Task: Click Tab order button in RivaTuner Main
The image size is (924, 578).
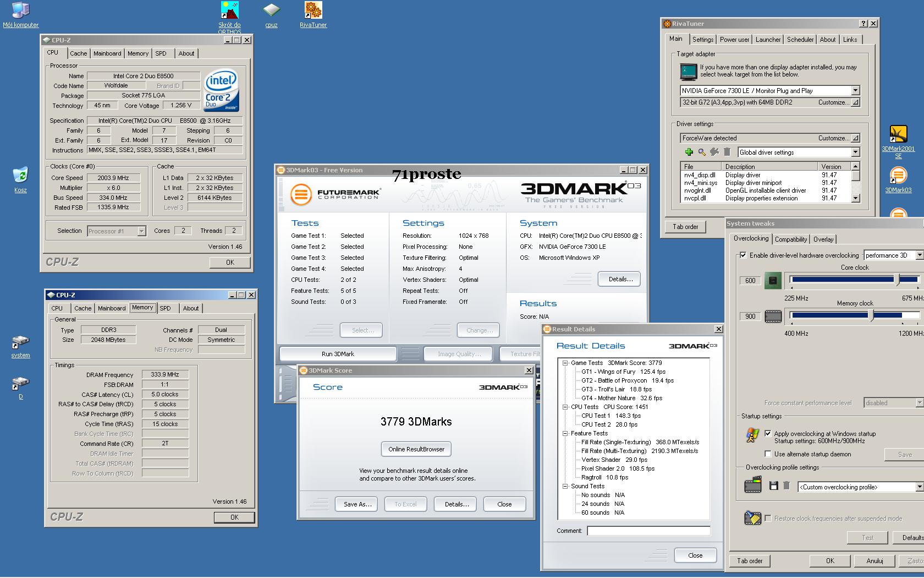Action: pos(685,227)
